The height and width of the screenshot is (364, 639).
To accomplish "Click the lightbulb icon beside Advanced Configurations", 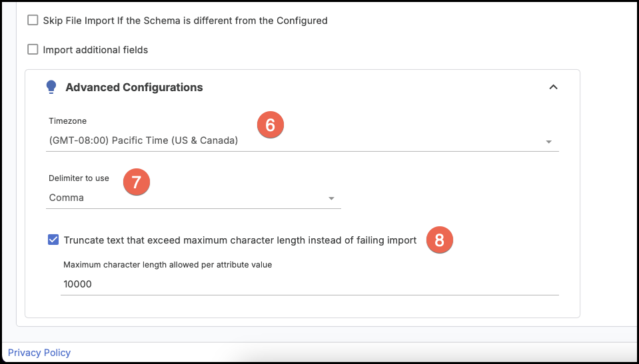I will 51,87.
